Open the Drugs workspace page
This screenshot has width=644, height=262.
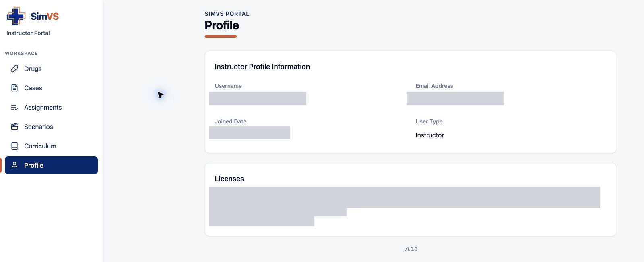tap(51, 69)
